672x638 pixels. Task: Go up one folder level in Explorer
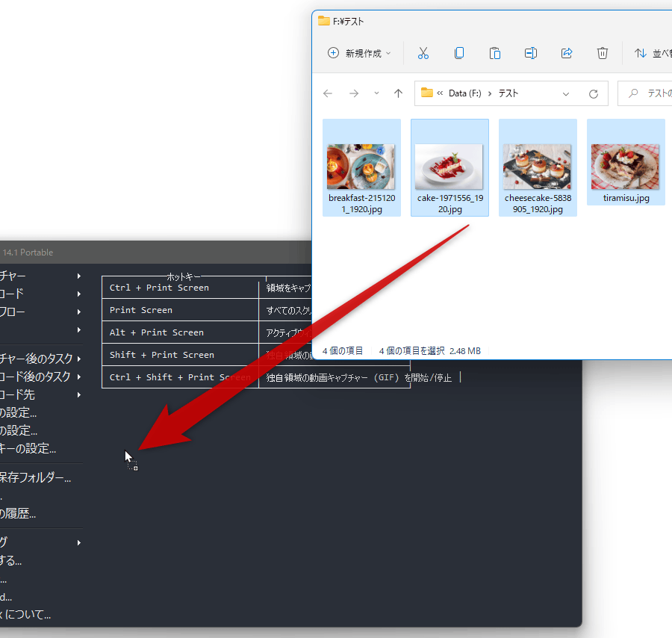(398, 93)
